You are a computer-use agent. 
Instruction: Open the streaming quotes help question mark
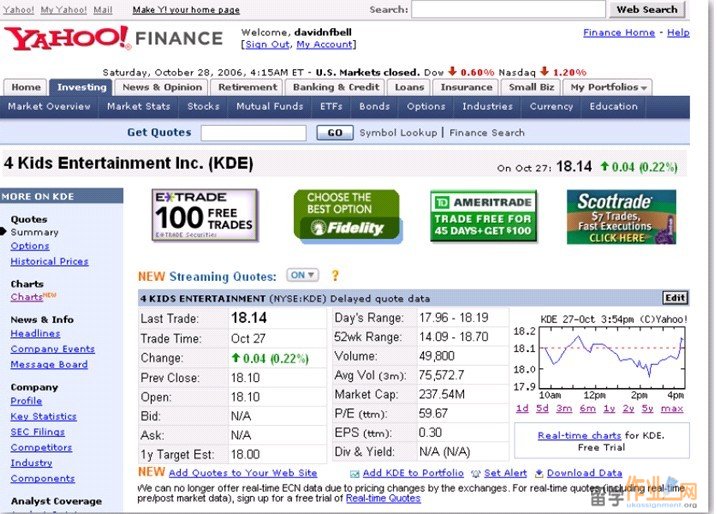click(x=335, y=275)
